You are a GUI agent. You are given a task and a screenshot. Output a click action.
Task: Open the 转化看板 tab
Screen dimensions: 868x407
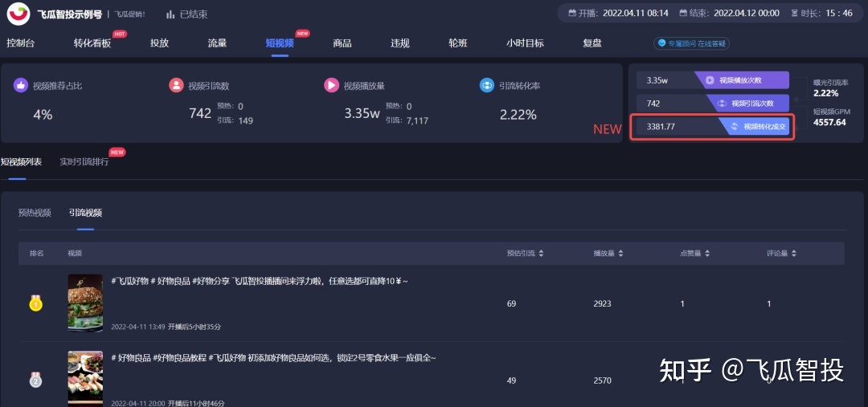[x=92, y=43]
